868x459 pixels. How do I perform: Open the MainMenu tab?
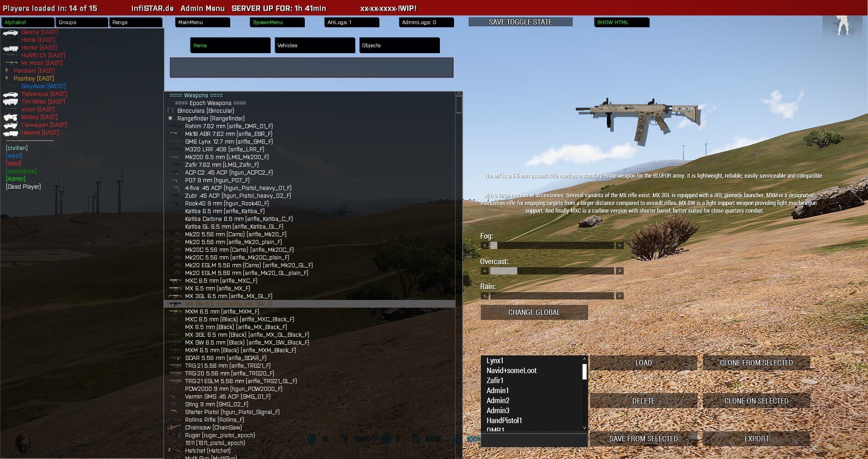tap(203, 22)
